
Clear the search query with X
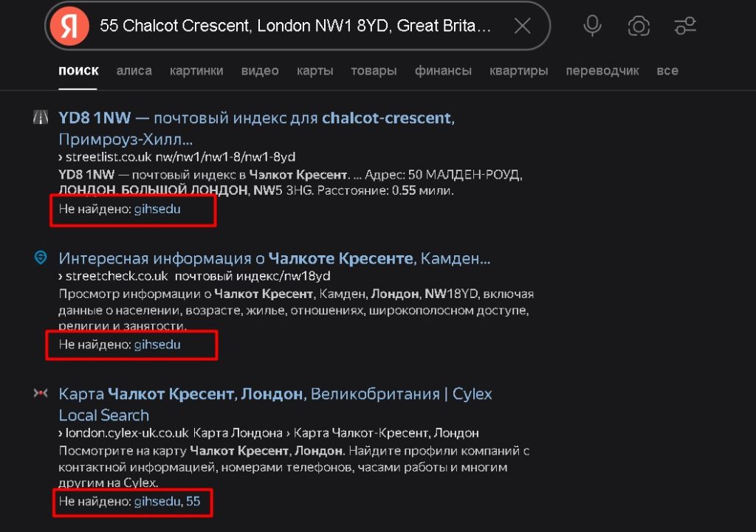coord(522,27)
